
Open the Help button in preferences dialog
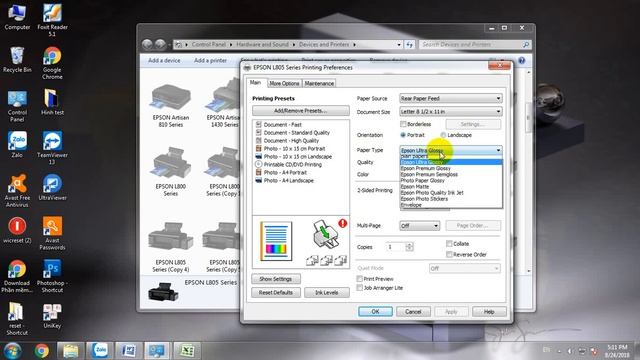[489, 311]
